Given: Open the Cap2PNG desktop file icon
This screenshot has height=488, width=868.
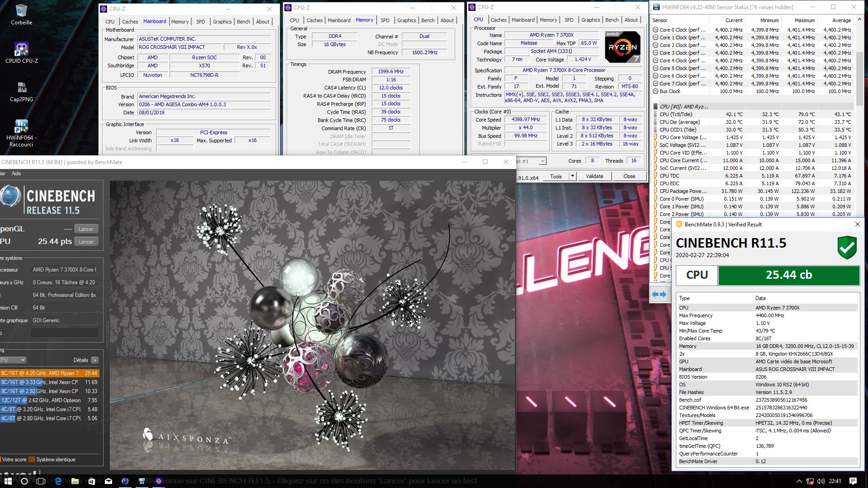Looking at the screenshot, I should click(21, 92).
